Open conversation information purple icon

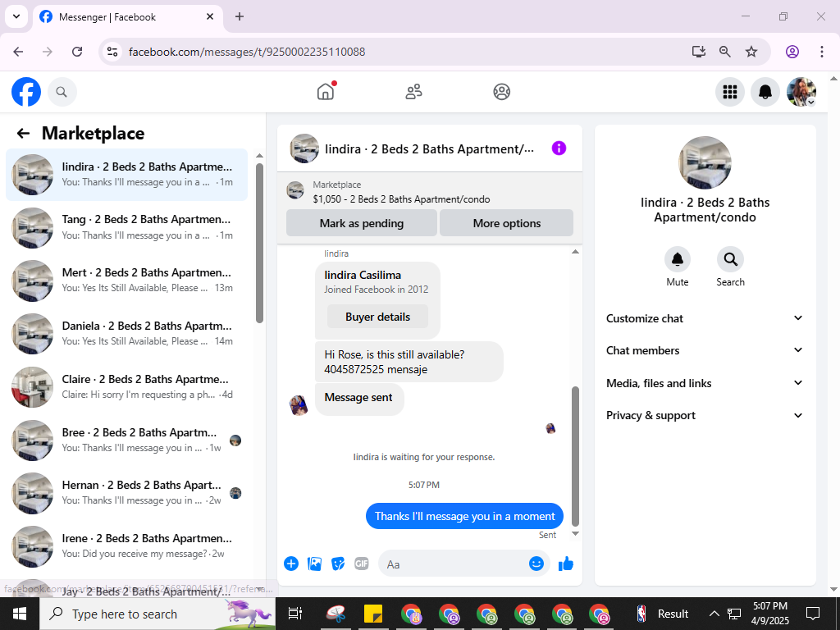[x=559, y=148]
